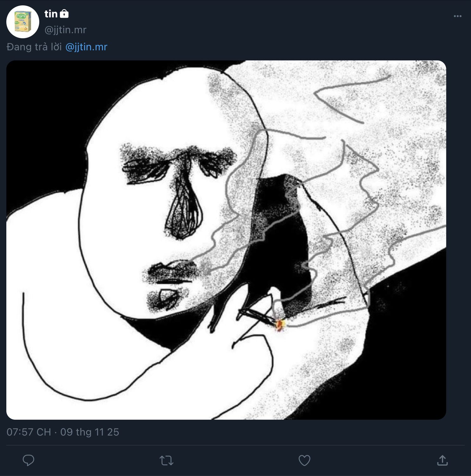Click the glowing orange cigarette tip in the drawing
The height and width of the screenshot is (476, 471).
pyautogui.click(x=280, y=324)
